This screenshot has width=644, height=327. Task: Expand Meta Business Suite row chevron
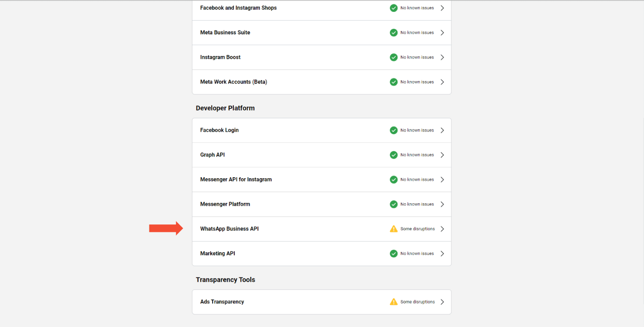point(442,32)
